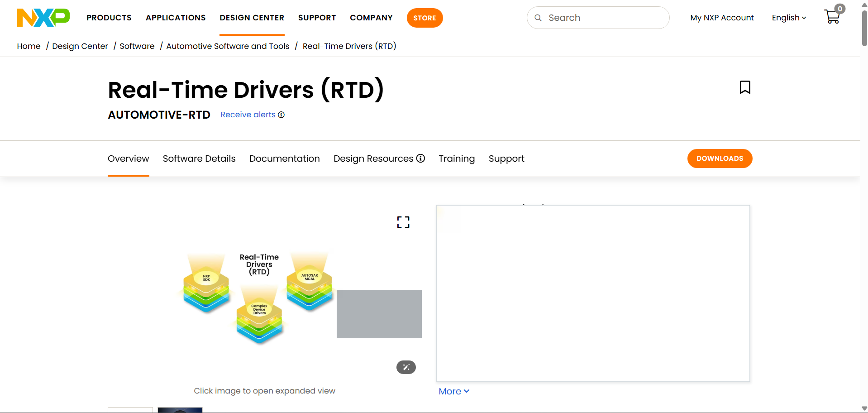The height and width of the screenshot is (413, 868).
Task: Click the Receive alerts link
Action: tap(248, 115)
